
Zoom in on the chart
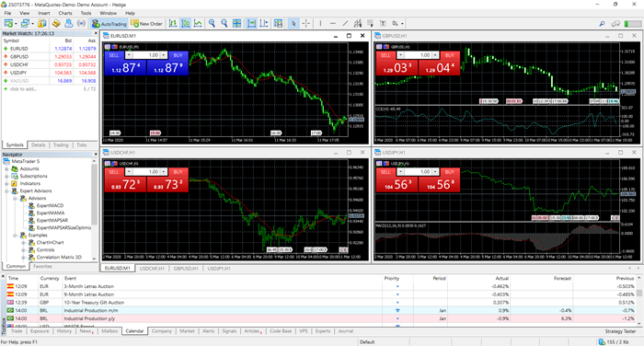212,23
